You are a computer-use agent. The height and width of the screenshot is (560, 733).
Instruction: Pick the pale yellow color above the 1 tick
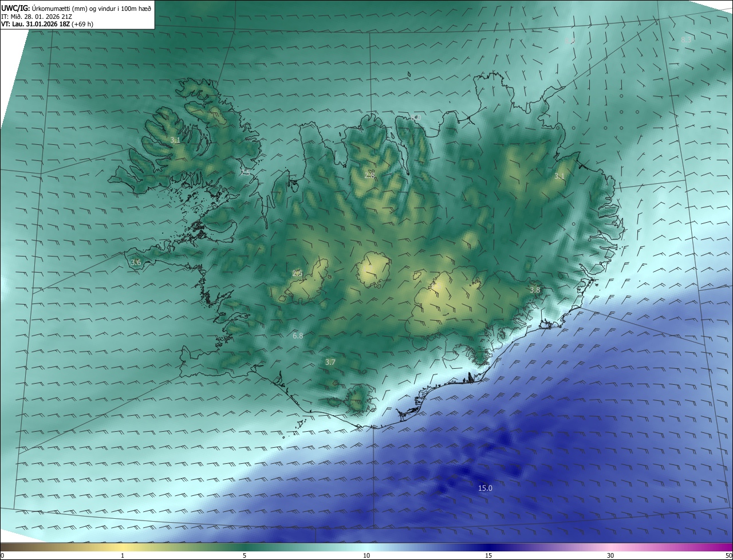(123, 547)
